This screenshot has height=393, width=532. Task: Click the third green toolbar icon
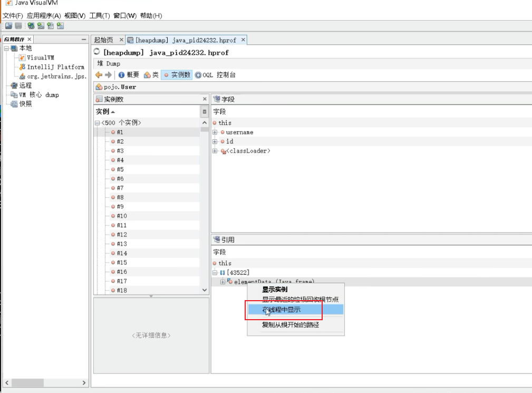click(x=51, y=26)
